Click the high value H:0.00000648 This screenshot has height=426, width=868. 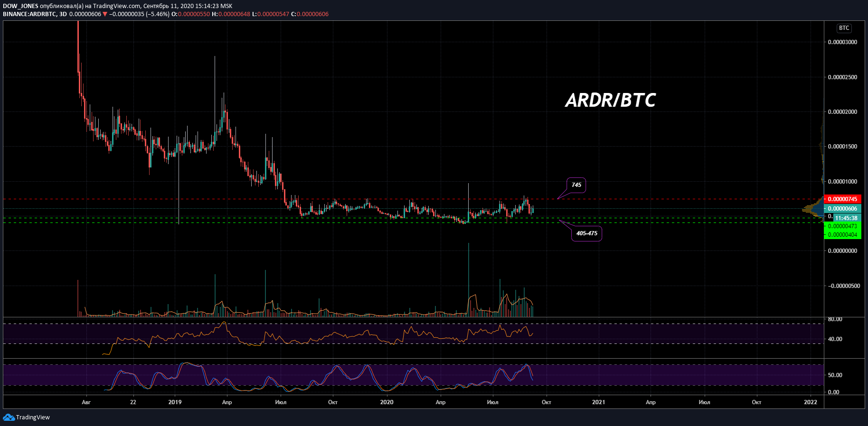point(231,14)
